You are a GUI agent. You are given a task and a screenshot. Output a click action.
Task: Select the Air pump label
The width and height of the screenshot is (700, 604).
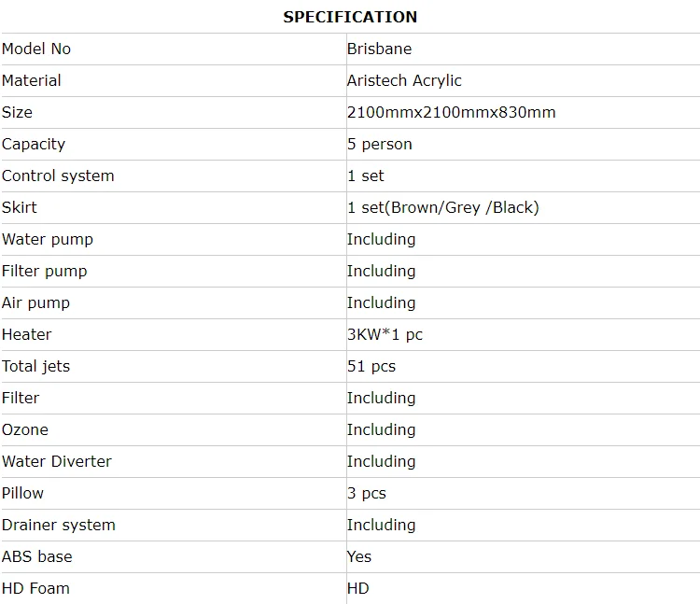[35, 302]
